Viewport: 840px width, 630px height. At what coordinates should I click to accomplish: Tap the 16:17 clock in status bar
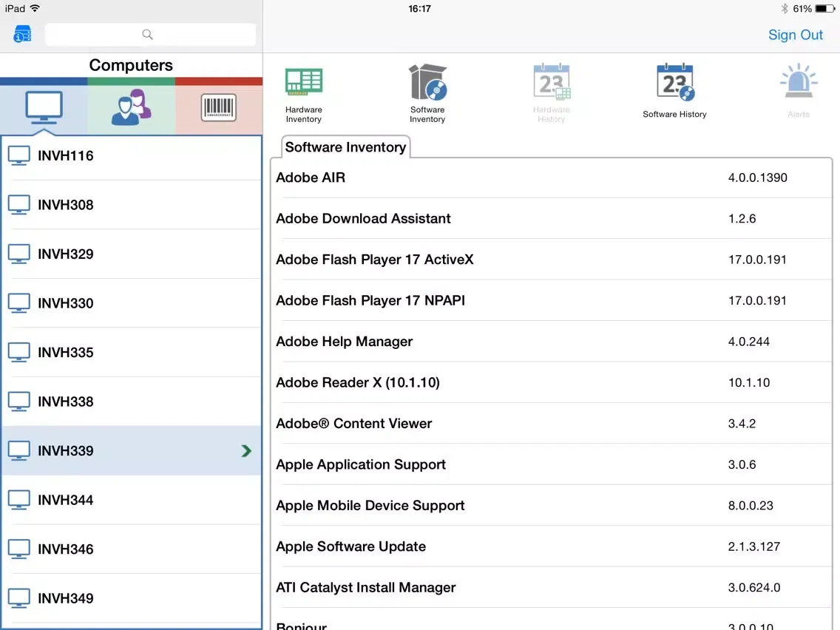tap(419, 9)
